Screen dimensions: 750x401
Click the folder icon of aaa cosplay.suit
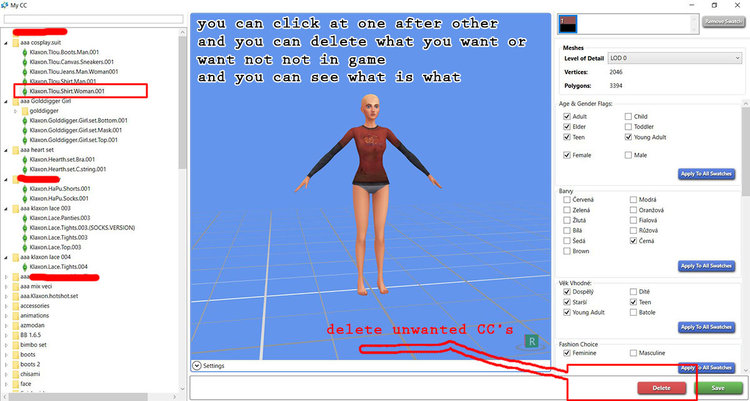[x=15, y=43]
